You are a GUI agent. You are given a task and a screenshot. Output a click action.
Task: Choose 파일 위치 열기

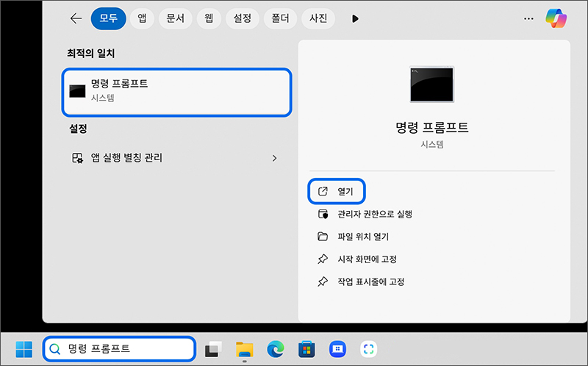[x=354, y=237]
